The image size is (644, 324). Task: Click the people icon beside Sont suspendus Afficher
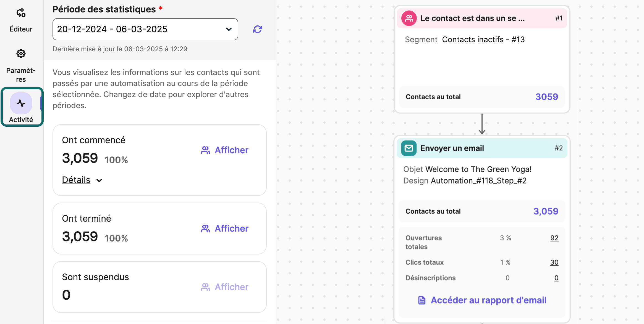[205, 287]
